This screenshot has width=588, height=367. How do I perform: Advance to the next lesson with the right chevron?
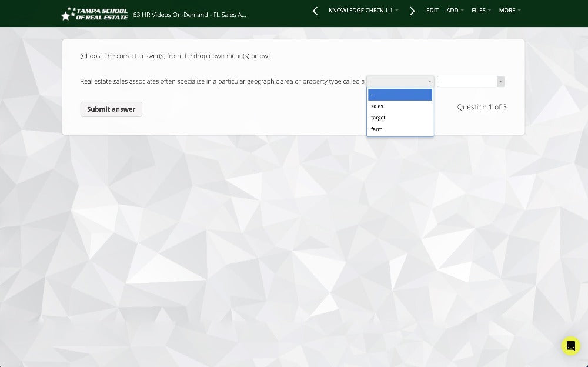(x=412, y=11)
